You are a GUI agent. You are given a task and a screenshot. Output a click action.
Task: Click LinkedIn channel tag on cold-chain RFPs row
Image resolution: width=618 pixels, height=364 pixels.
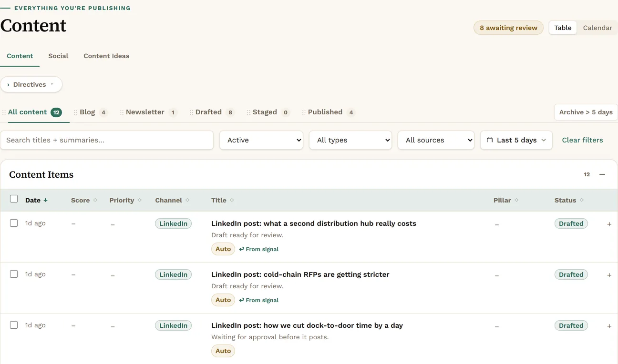173,274
